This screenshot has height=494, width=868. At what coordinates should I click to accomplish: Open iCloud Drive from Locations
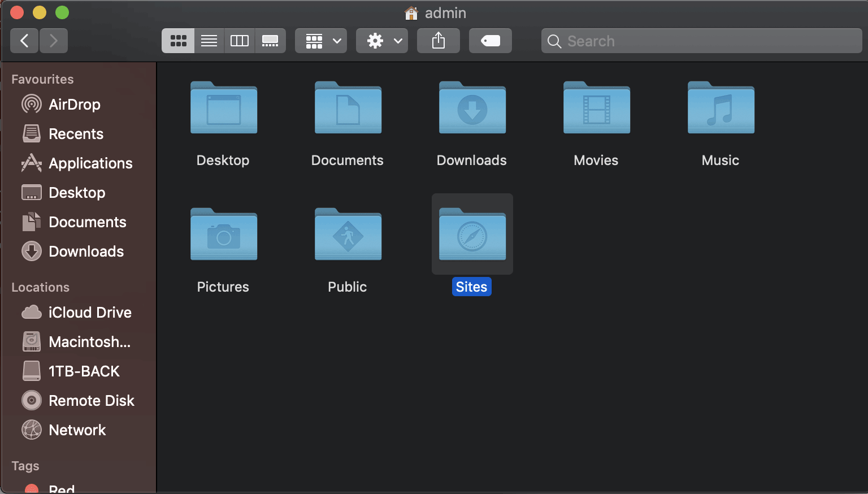(89, 312)
